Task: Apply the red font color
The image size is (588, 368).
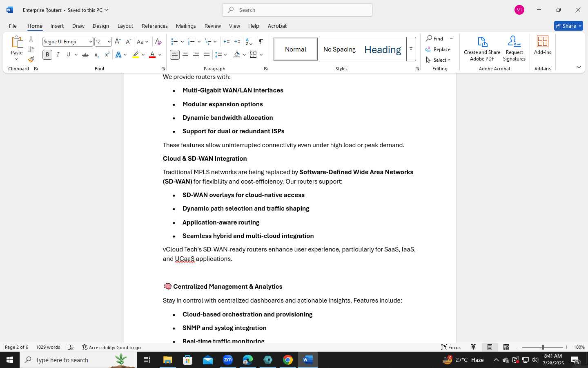Action: [x=152, y=55]
